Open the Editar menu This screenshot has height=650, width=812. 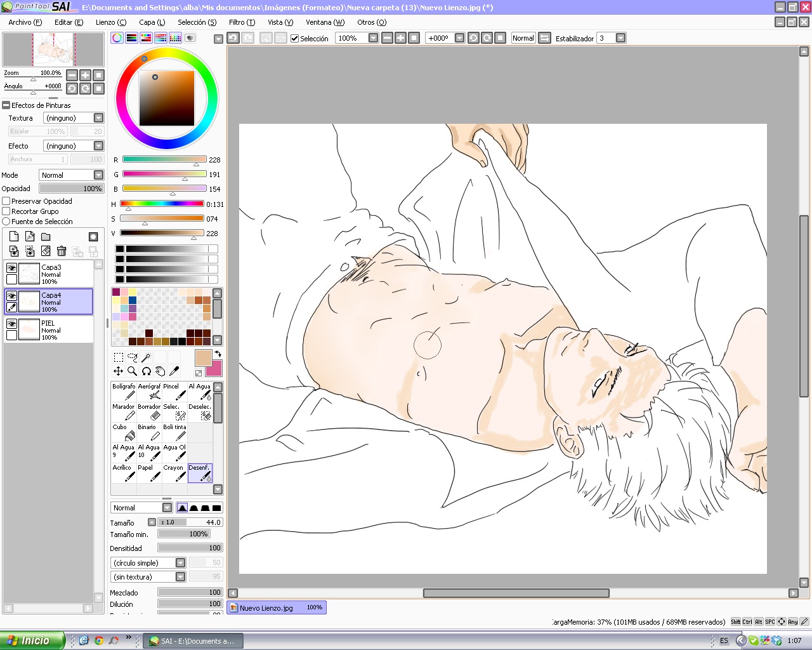click(69, 22)
